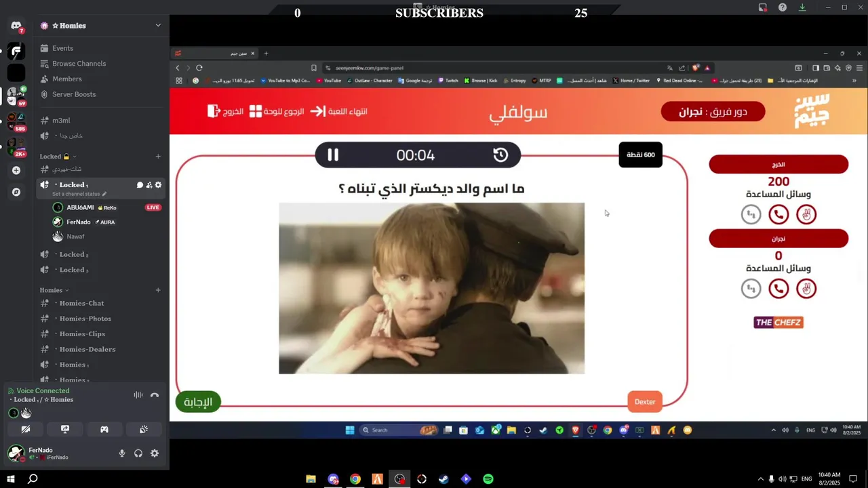The image size is (868, 488).
Task: Expand the Homies server header dropdown
Action: (158, 26)
